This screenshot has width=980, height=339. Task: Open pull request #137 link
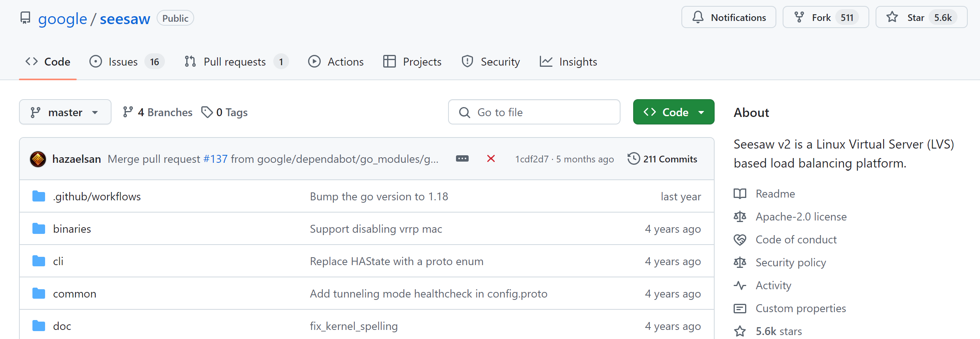point(216,159)
